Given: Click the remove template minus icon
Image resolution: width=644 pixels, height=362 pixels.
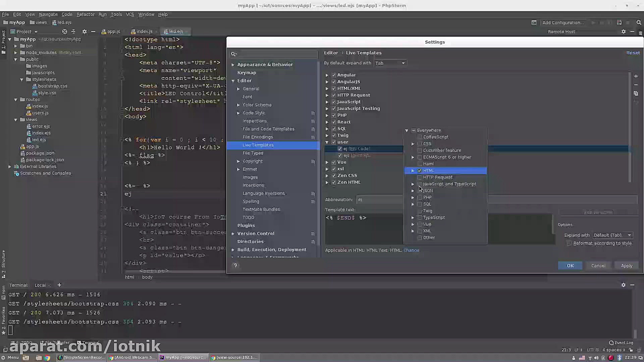Looking at the screenshot, I should click(x=636, y=85).
